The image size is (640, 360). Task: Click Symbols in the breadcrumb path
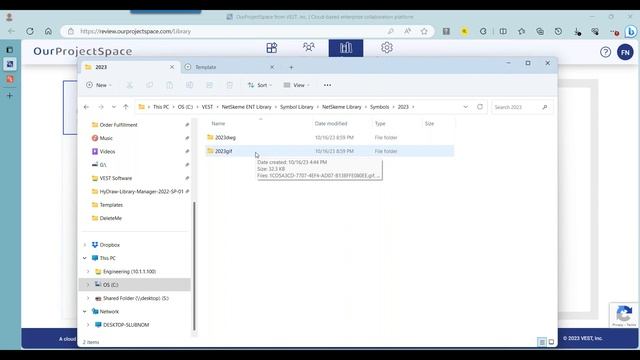[380, 107]
